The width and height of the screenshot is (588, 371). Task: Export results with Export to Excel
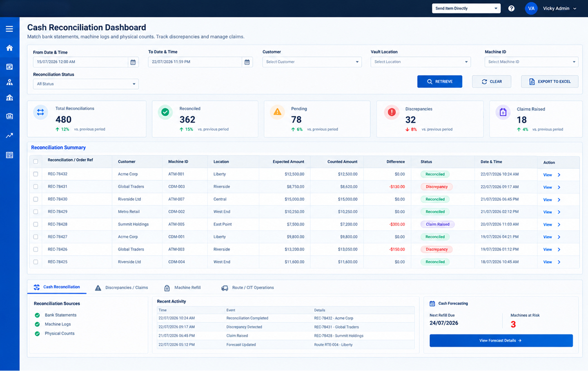(x=550, y=82)
